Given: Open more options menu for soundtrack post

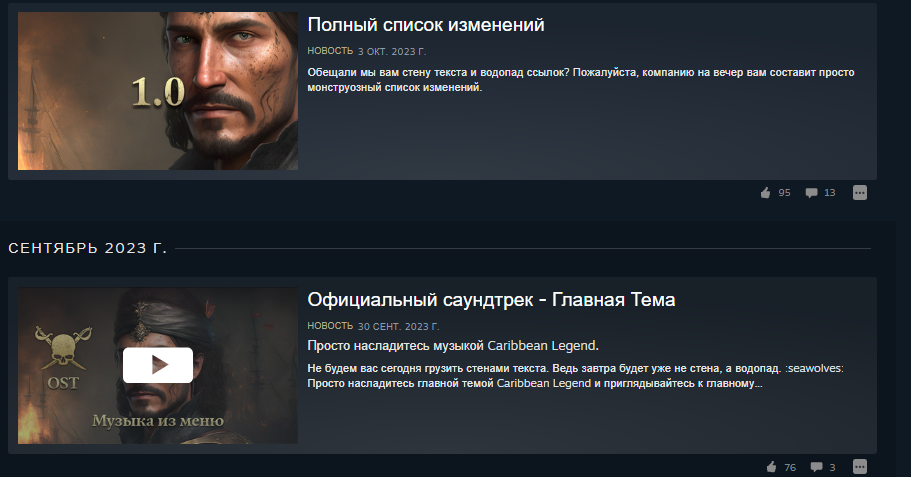Looking at the screenshot, I should click(860, 467).
